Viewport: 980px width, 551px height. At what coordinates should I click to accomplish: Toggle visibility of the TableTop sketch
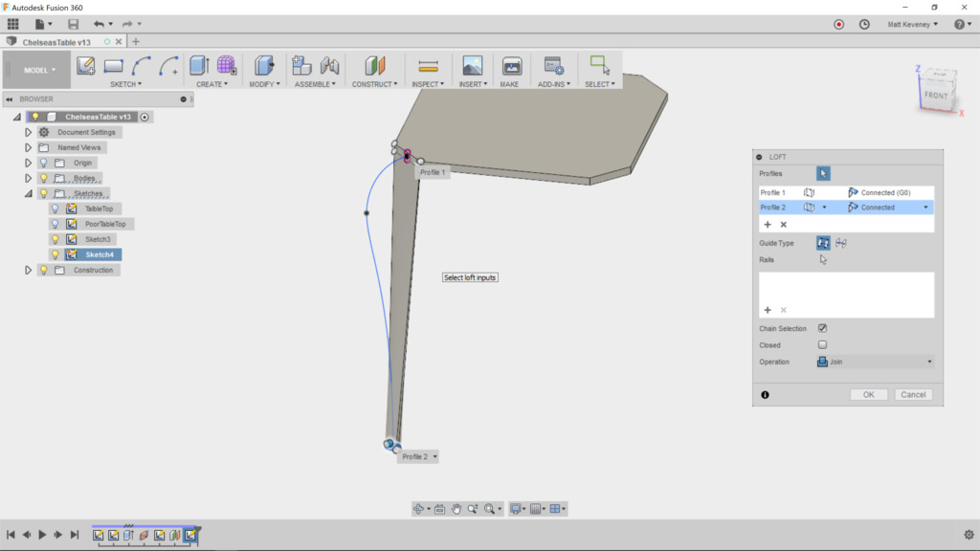(56, 209)
